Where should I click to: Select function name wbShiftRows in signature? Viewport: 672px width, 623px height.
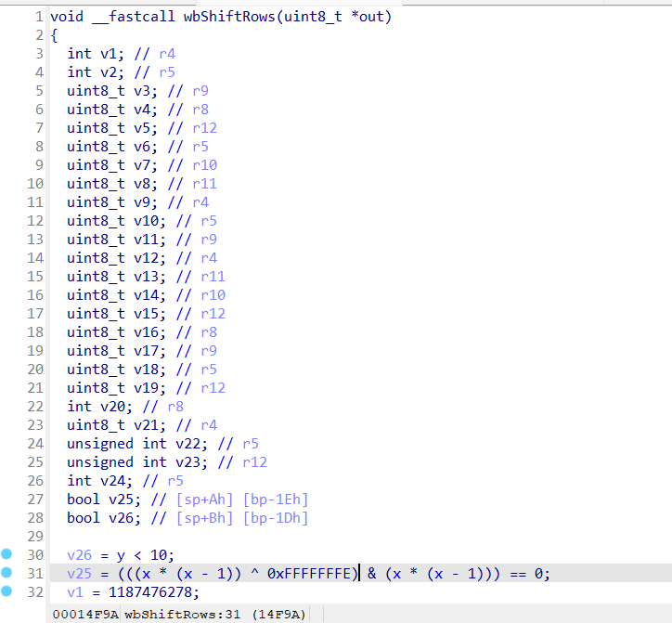(x=229, y=17)
